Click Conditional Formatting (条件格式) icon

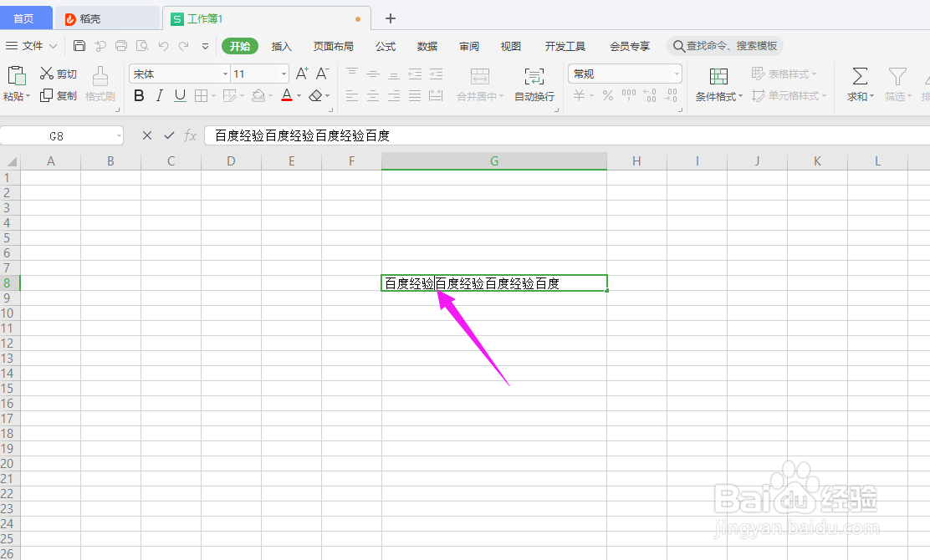[718, 76]
